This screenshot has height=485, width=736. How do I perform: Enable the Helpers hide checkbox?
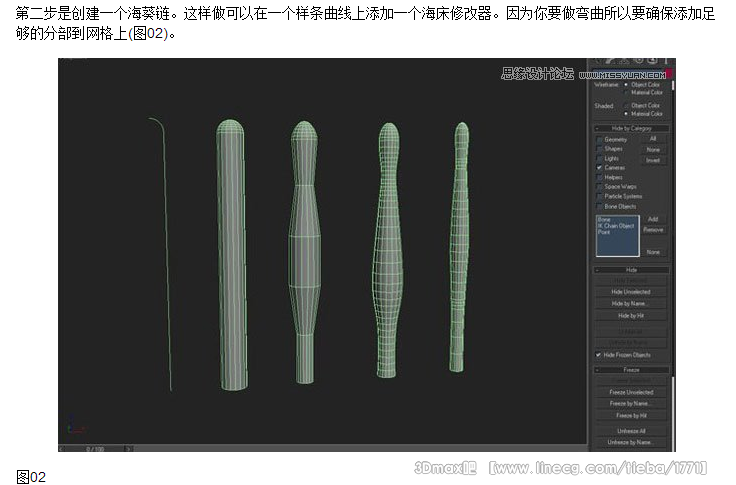599,177
